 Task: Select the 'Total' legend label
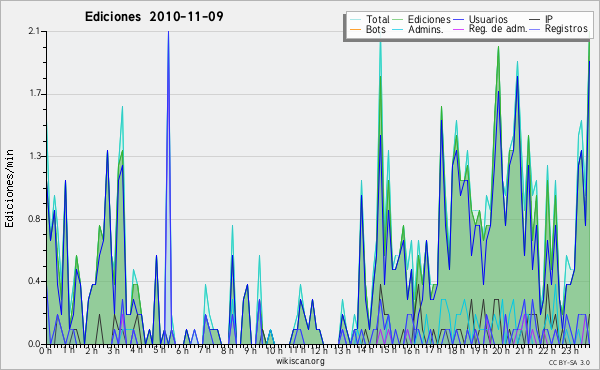click(x=378, y=19)
